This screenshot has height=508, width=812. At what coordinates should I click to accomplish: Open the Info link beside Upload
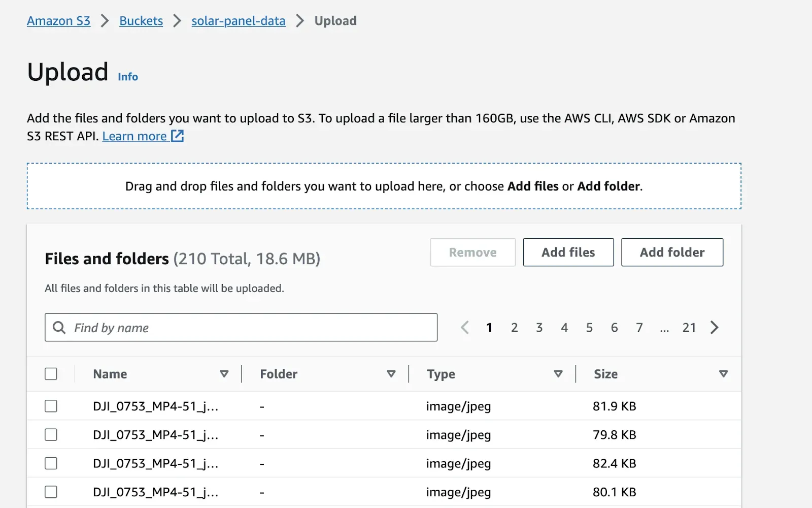(128, 77)
